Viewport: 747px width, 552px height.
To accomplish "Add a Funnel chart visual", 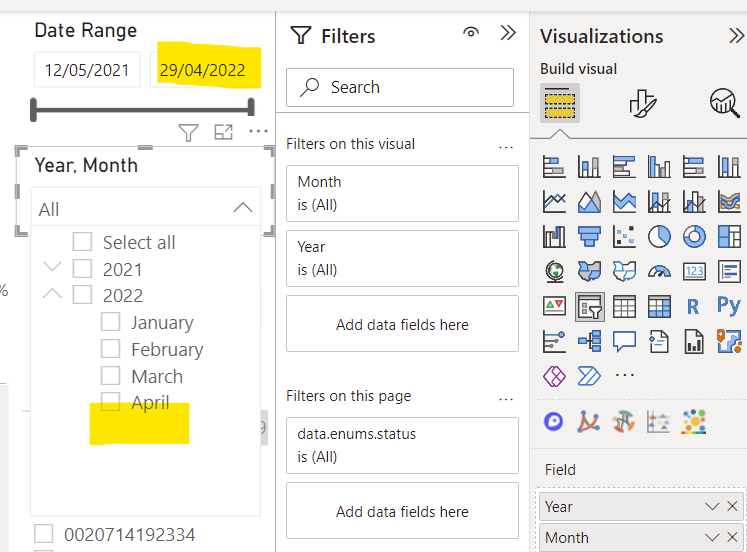I will pos(589,237).
